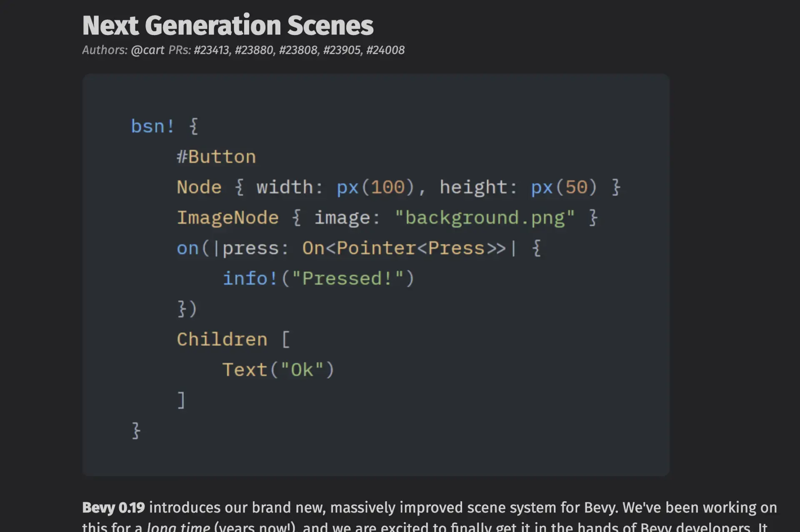Click the bold Bevy 0.19 text
The image size is (800, 532).
[x=113, y=507]
